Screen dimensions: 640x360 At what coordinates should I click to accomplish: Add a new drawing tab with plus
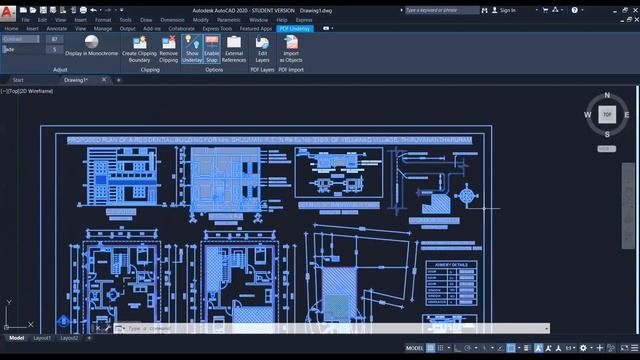point(119,80)
